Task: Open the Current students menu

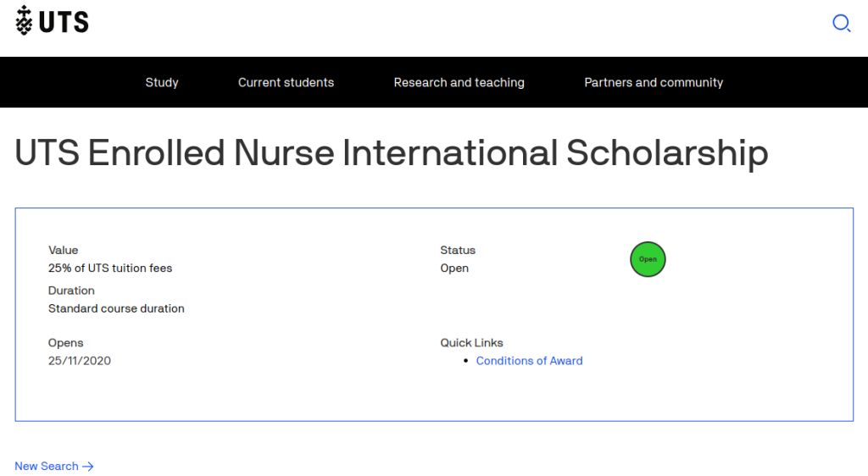Action: coord(286,82)
